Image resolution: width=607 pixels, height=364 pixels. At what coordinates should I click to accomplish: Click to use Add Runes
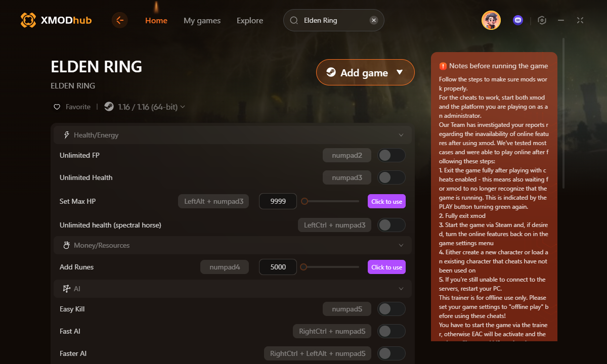click(386, 267)
